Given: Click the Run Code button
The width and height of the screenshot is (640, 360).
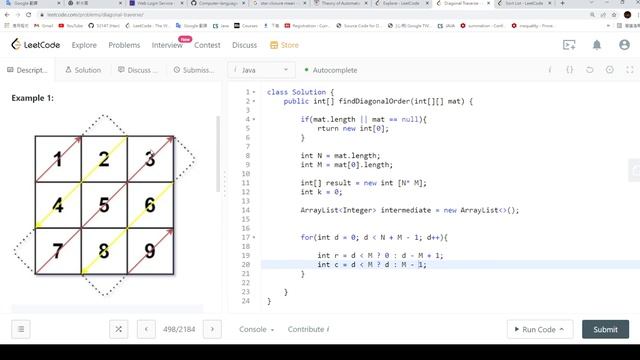Looking at the screenshot, I should pyautogui.click(x=540, y=329).
